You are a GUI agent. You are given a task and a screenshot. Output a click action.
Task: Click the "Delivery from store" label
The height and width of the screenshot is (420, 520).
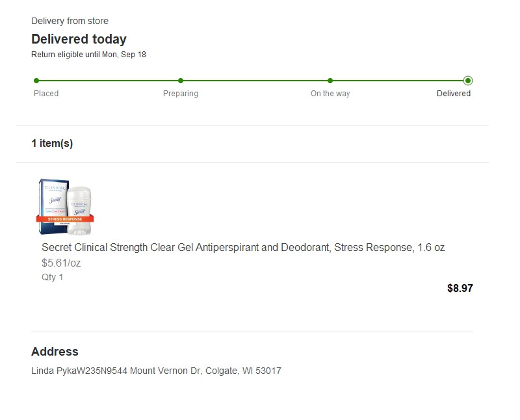click(70, 21)
